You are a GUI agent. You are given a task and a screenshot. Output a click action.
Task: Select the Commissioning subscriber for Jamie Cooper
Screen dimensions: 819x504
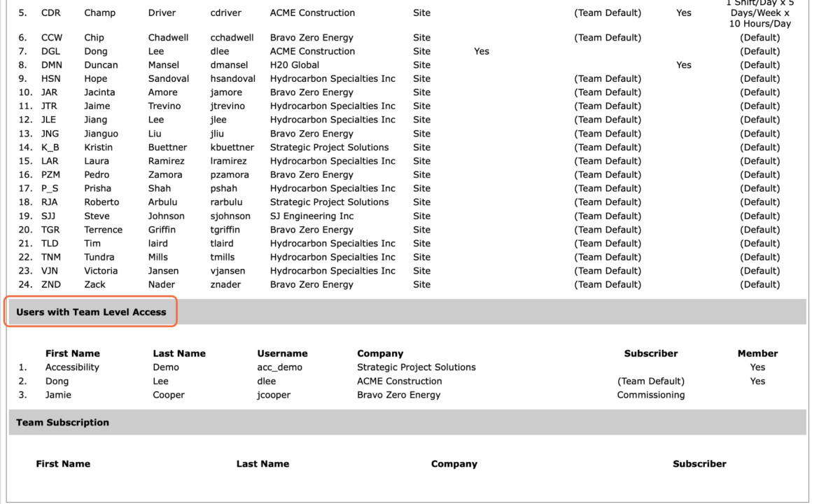pos(651,395)
